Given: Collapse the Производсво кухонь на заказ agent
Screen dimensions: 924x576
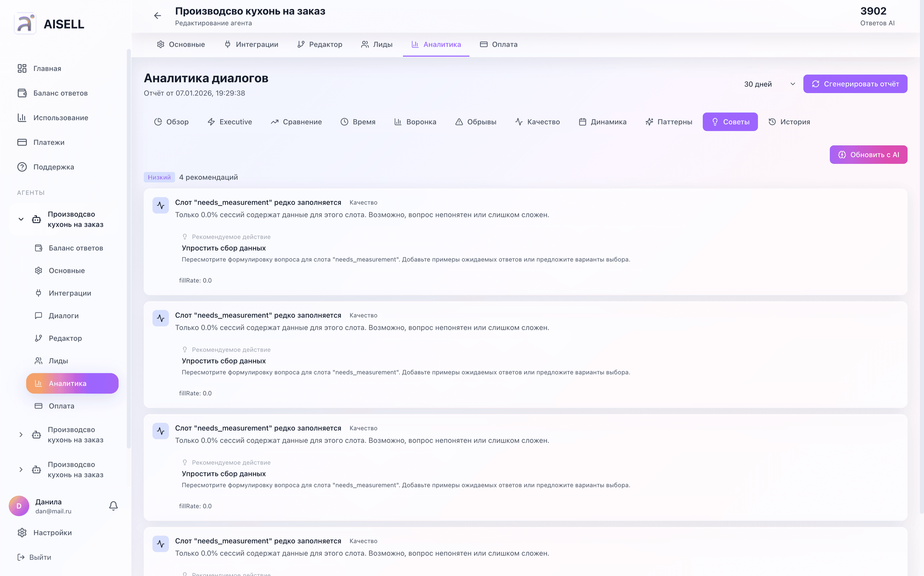Looking at the screenshot, I should point(21,219).
